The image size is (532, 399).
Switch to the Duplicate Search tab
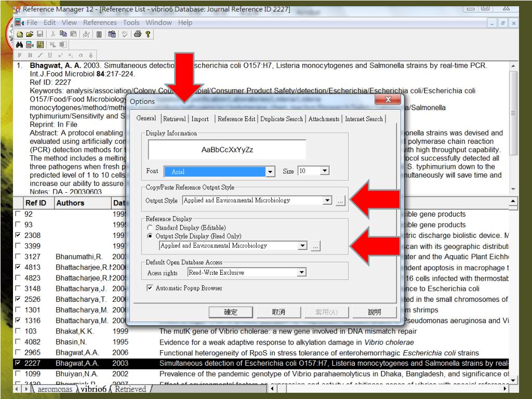(282, 119)
